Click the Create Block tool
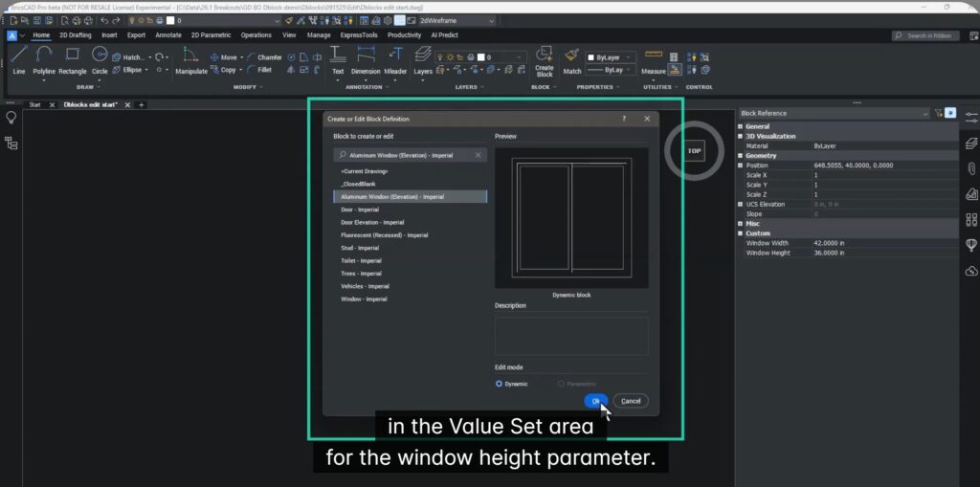980x487 pixels. pos(545,61)
